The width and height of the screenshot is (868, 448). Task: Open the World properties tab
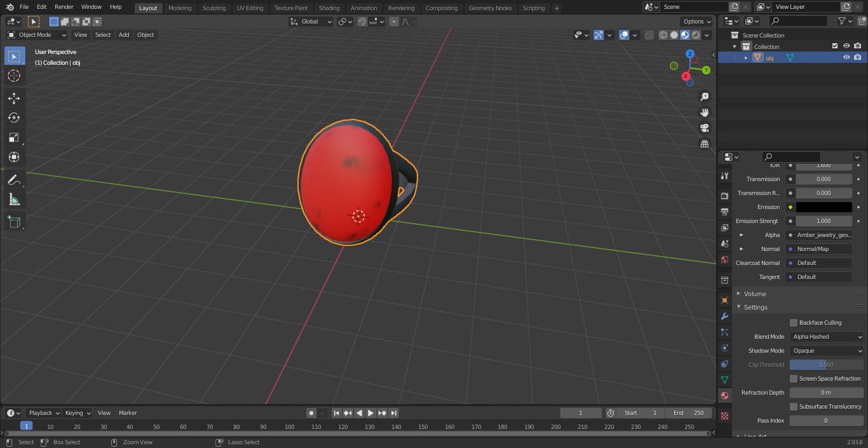[x=724, y=259]
